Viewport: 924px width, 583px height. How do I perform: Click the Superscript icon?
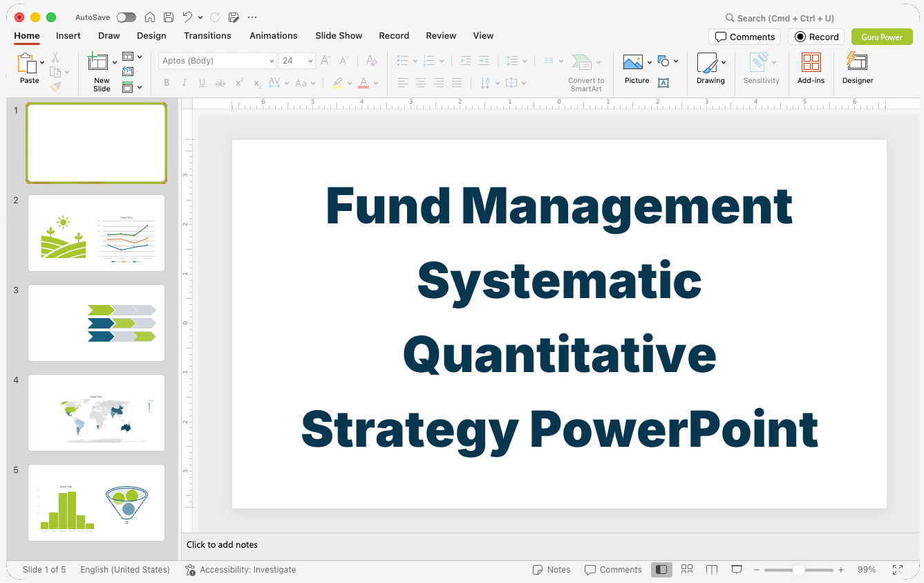(x=239, y=83)
